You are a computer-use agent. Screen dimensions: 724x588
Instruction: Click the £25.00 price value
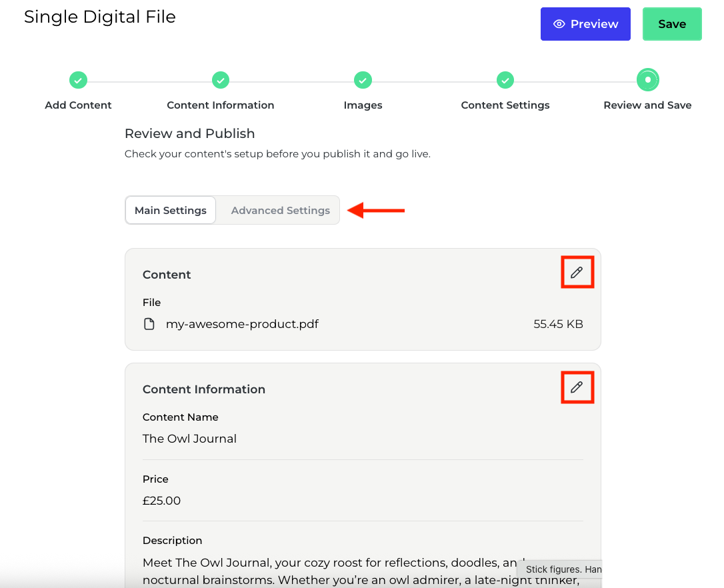(161, 501)
